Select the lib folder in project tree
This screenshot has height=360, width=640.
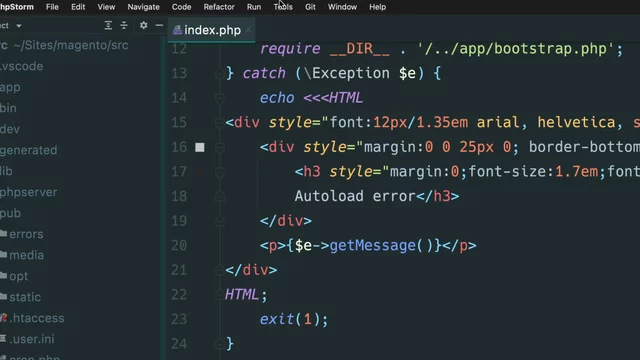pyautogui.click(x=6, y=171)
